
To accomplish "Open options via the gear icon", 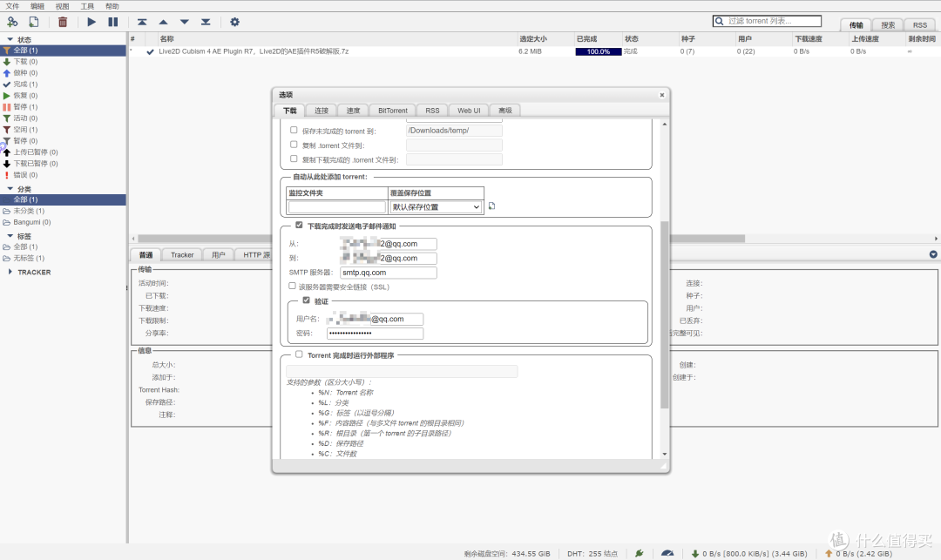I will click(234, 22).
